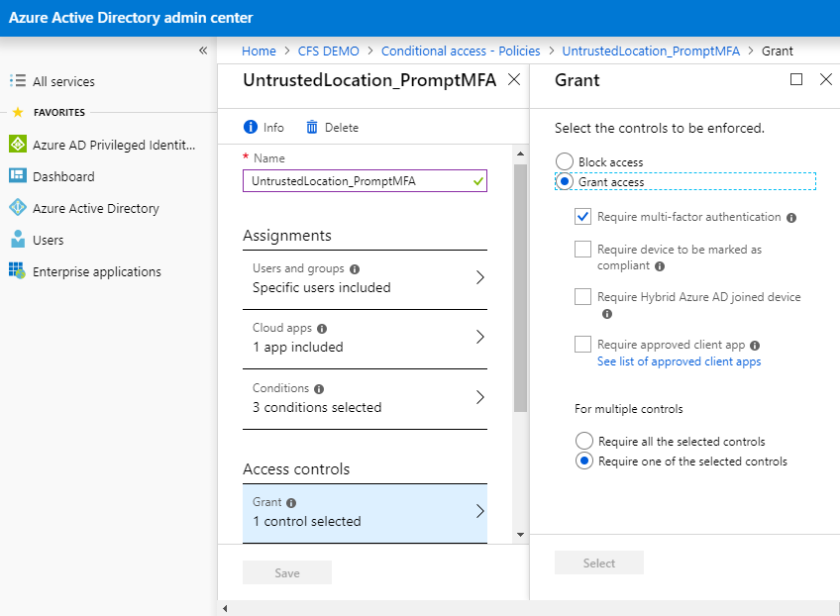840x616 pixels.
Task: Go to CFS DEMO breadcrumb
Action: (329, 51)
